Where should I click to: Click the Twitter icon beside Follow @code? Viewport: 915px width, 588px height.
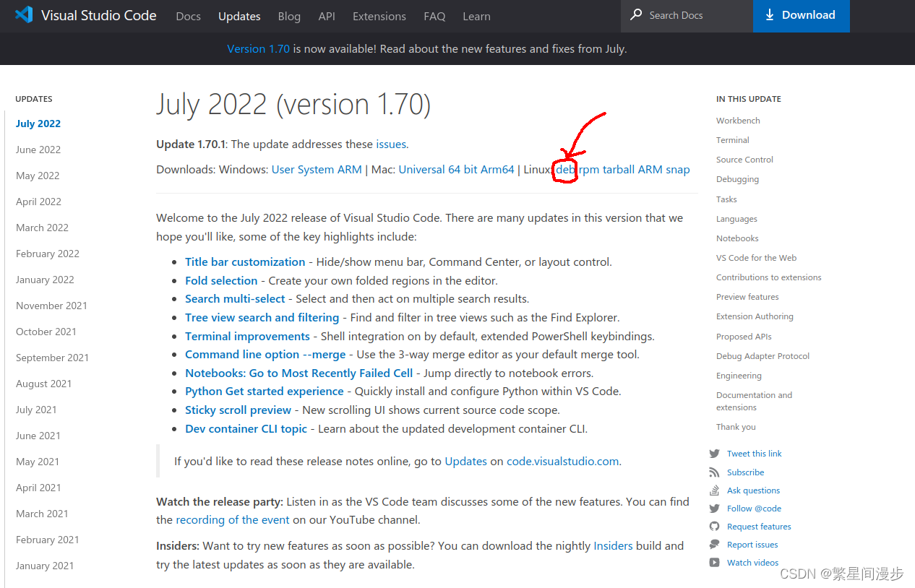714,509
